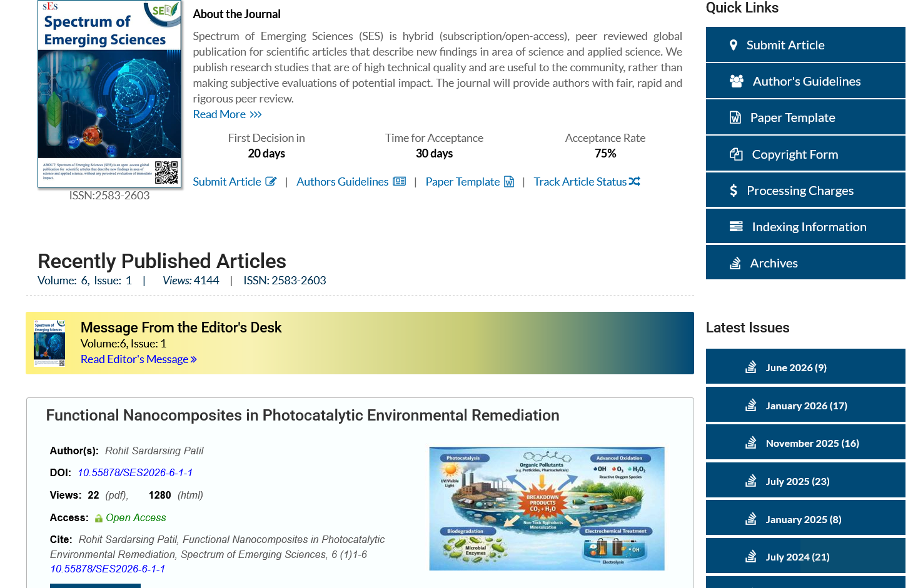Click the Processing Charges dollar icon
923x588 pixels.
coord(734,191)
